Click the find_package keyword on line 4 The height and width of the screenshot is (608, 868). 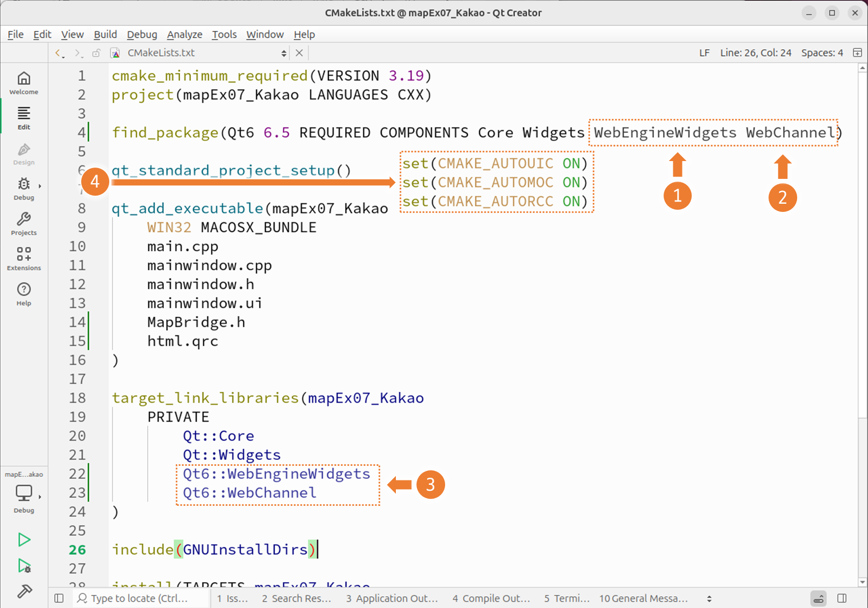(x=165, y=133)
